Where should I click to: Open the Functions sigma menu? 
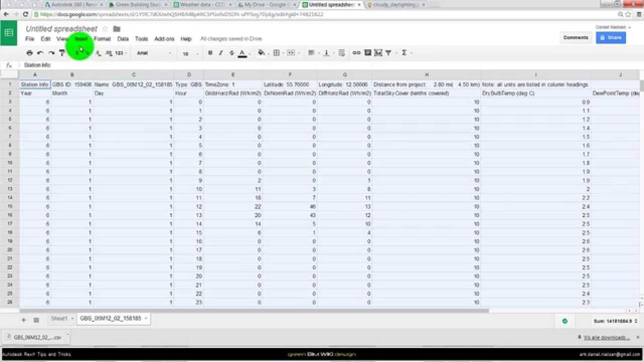[404, 53]
